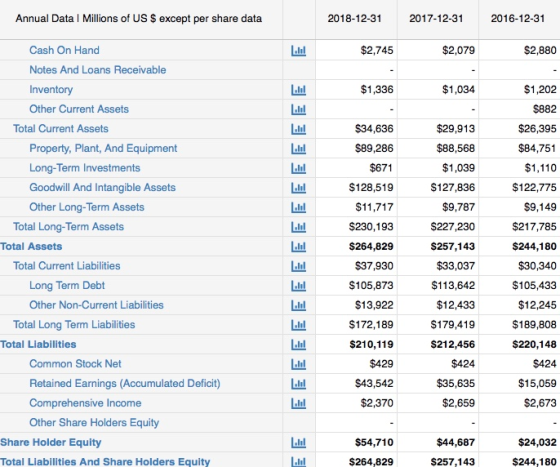Select 2017 Share Holder Equity value $44,687
This screenshot has width=560, height=467.
coord(456,442)
